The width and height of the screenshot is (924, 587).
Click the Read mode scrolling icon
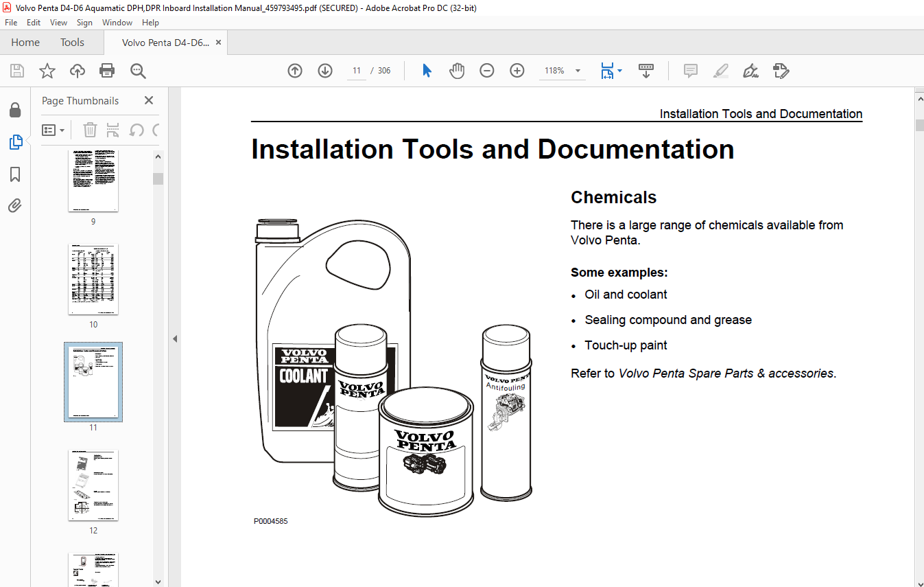(x=645, y=71)
